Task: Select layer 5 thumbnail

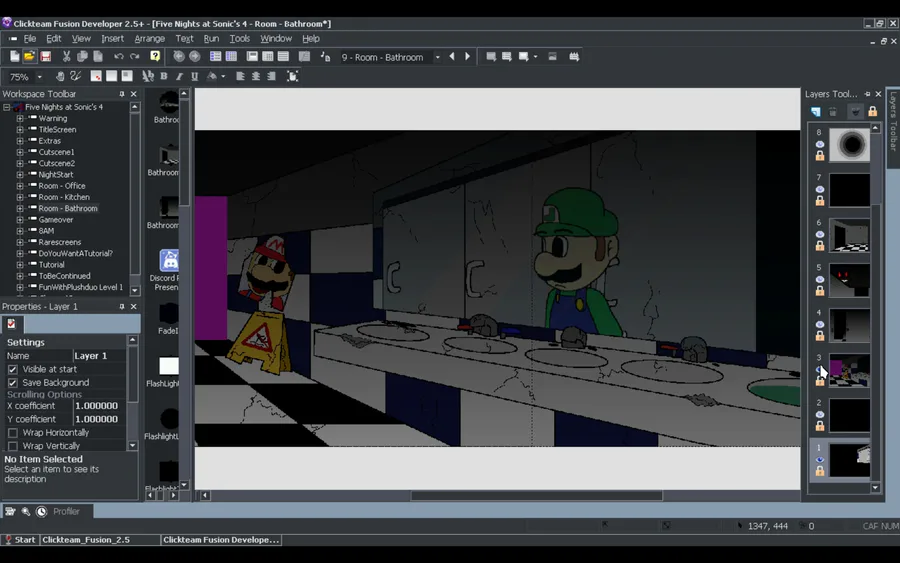Action: point(849,281)
